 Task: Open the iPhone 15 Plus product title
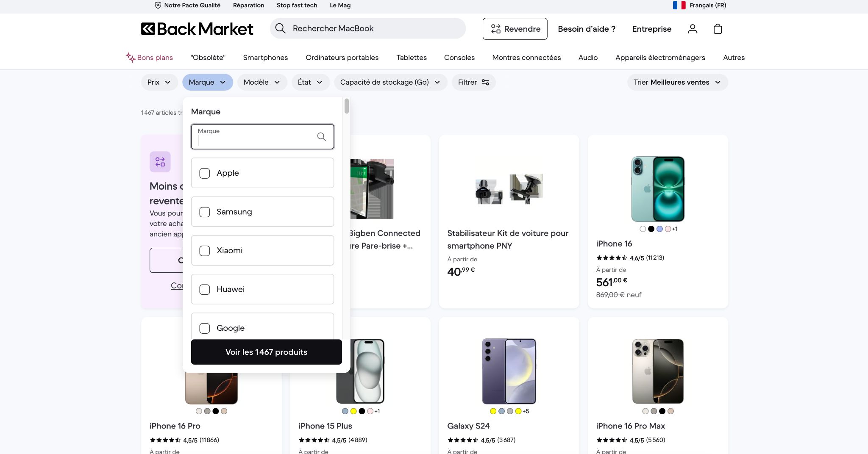[325, 426]
